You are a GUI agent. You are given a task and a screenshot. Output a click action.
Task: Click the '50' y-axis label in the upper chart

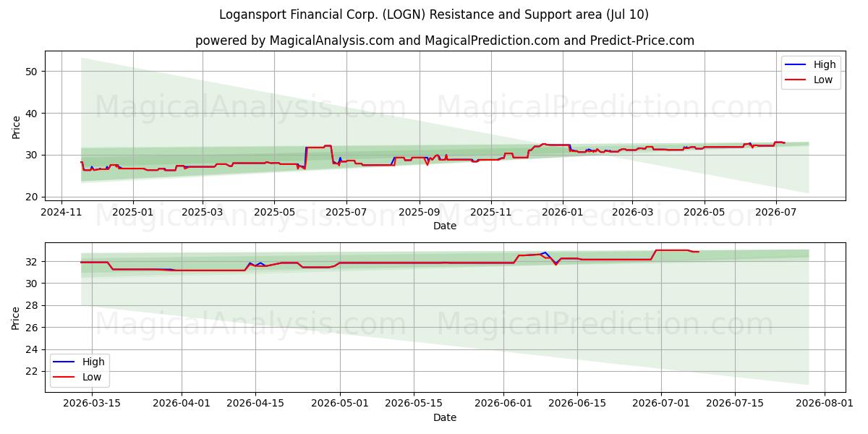pyautogui.click(x=33, y=72)
